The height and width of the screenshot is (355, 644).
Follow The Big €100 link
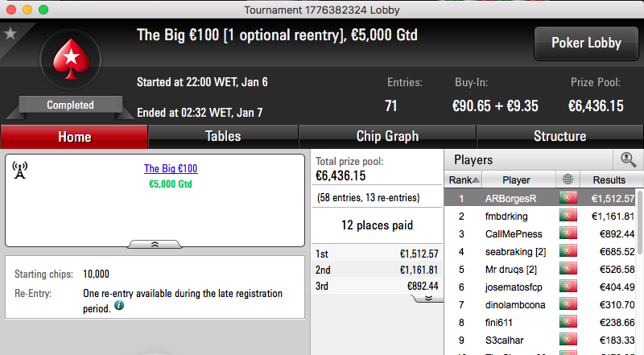pyautogui.click(x=171, y=168)
